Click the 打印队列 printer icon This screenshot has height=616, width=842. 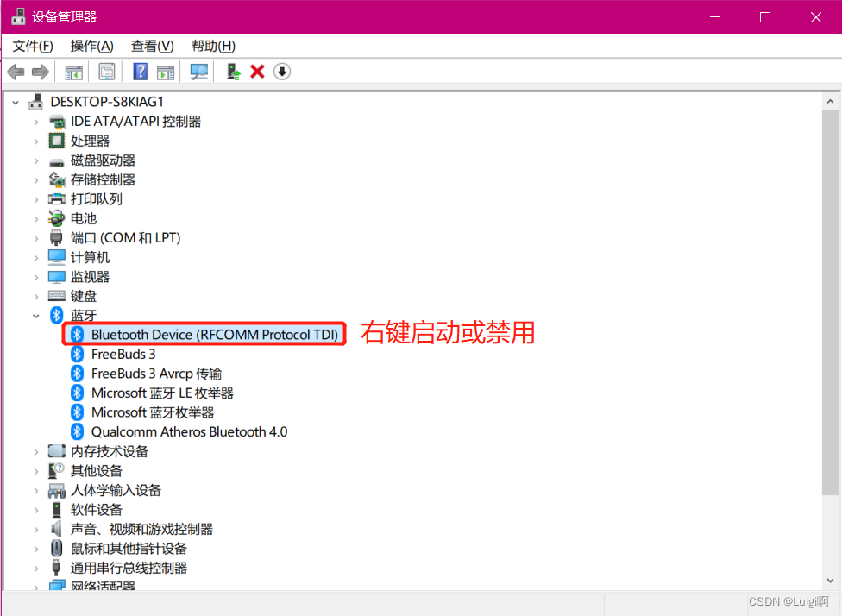pyautogui.click(x=56, y=199)
